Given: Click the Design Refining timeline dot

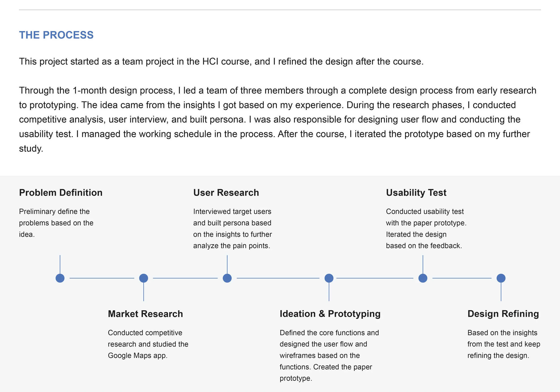Looking at the screenshot, I should pos(501,278).
